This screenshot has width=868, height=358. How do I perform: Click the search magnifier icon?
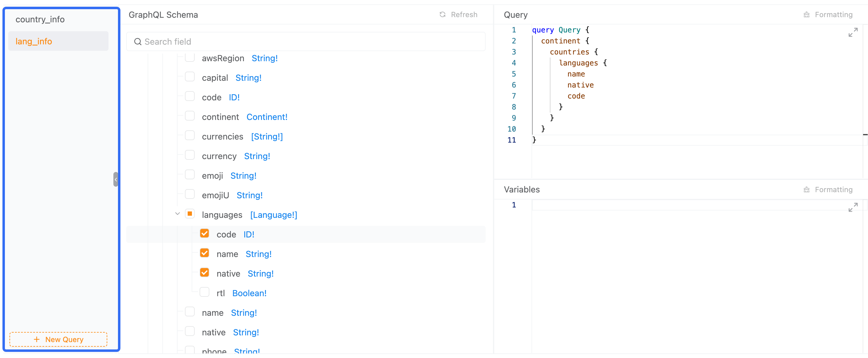tap(138, 42)
